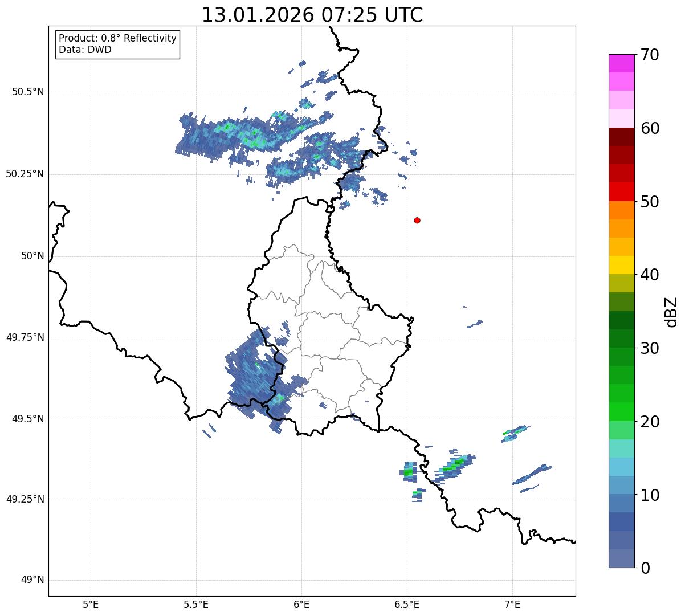Click the colorbar tick value 50
The width and height of the screenshot is (685, 616).
(x=650, y=202)
